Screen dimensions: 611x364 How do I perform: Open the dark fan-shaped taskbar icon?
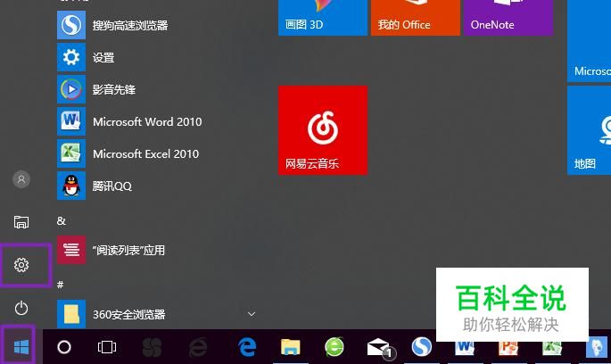point(152,347)
